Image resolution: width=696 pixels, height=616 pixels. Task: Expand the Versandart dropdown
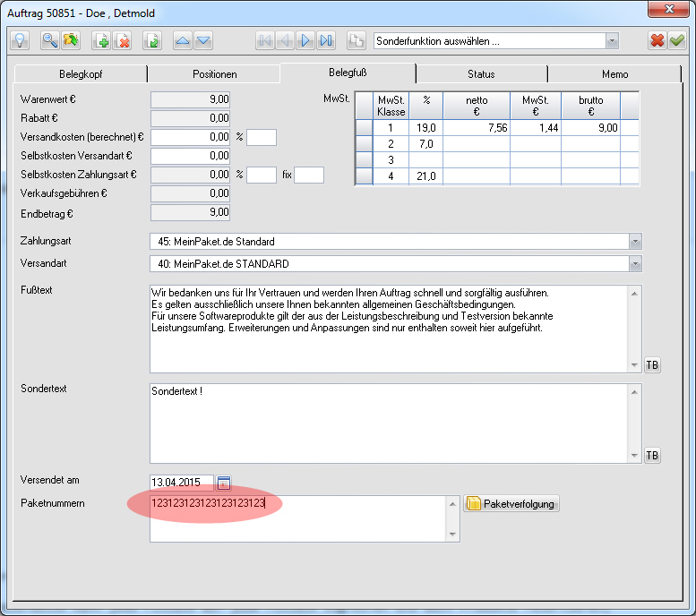(x=635, y=264)
